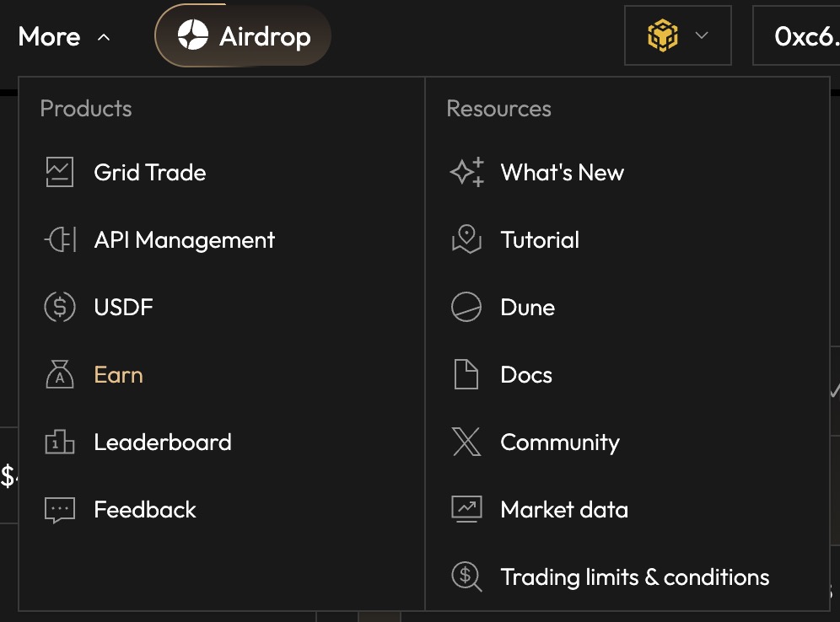
Task: Click the Grid Trade chart icon
Action: (x=59, y=173)
